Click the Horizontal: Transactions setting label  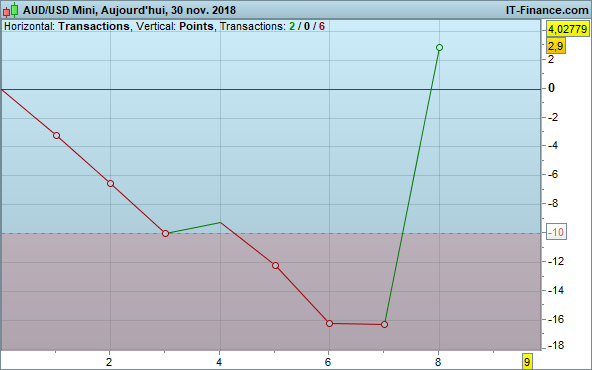point(66,26)
